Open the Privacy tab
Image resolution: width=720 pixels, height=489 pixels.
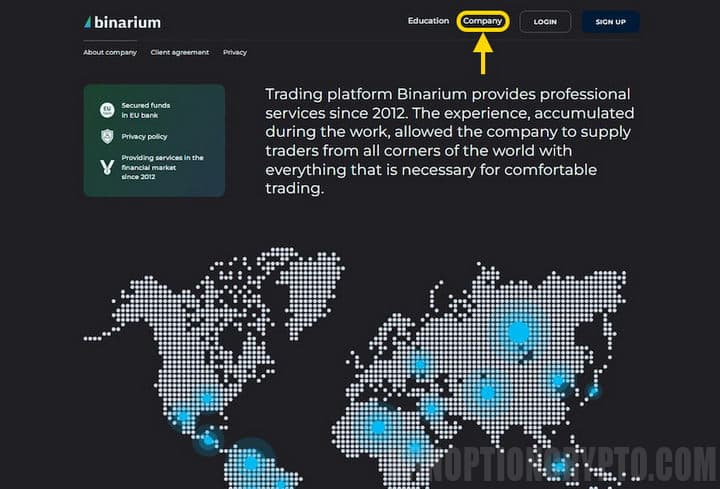click(235, 52)
